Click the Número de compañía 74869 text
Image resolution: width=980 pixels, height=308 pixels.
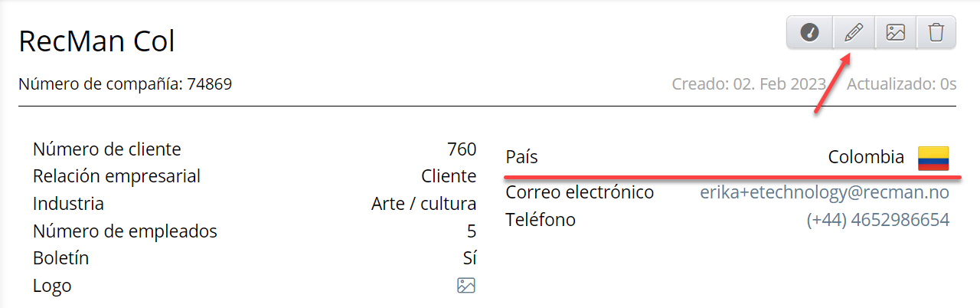125,84
